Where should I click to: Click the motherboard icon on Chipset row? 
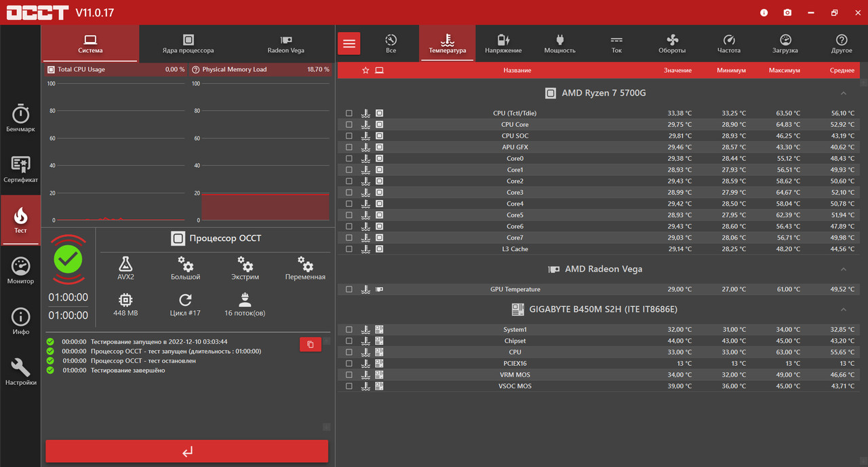379,341
